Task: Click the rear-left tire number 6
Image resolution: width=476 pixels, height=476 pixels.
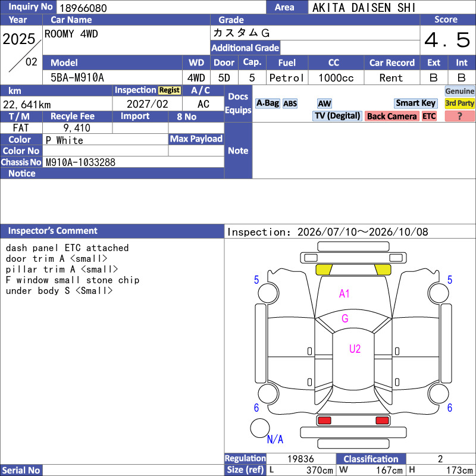Action: [256, 408]
